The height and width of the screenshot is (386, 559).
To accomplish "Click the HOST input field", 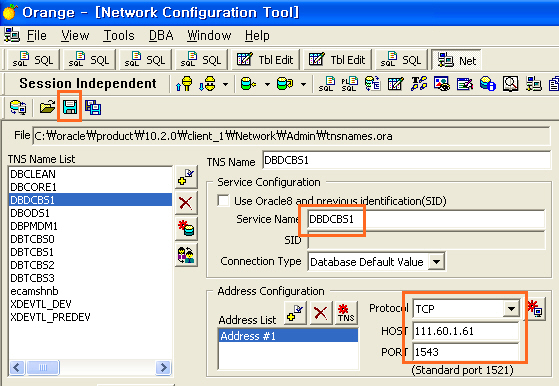I will pyautogui.click(x=466, y=331).
